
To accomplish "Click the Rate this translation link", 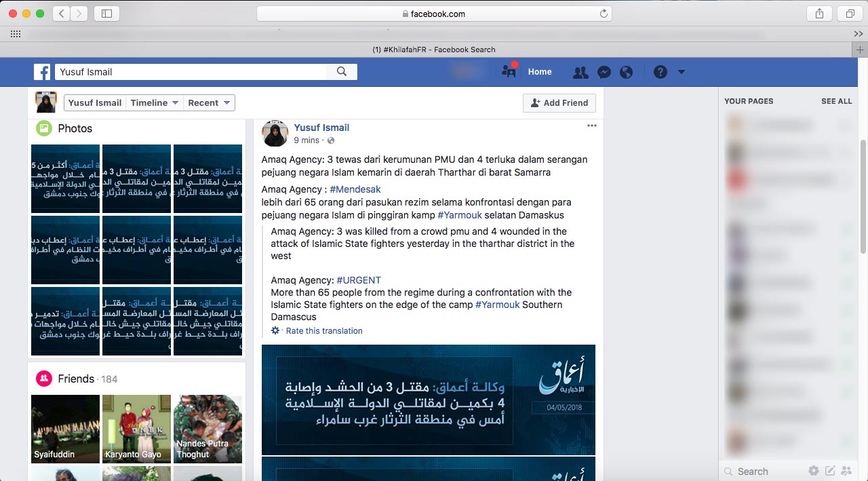I will pyautogui.click(x=324, y=331).
